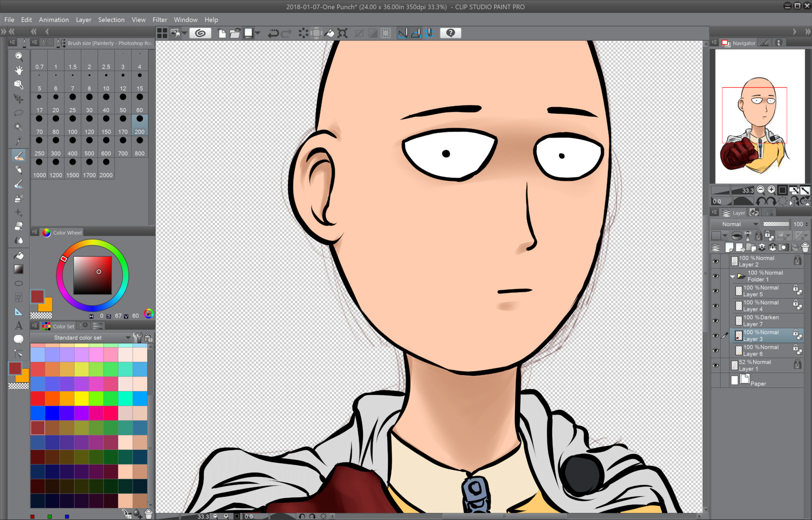This screenshot has height=520, width=812.
Task: Click the Open file folder icon
Action: click(x=235, y=33)
